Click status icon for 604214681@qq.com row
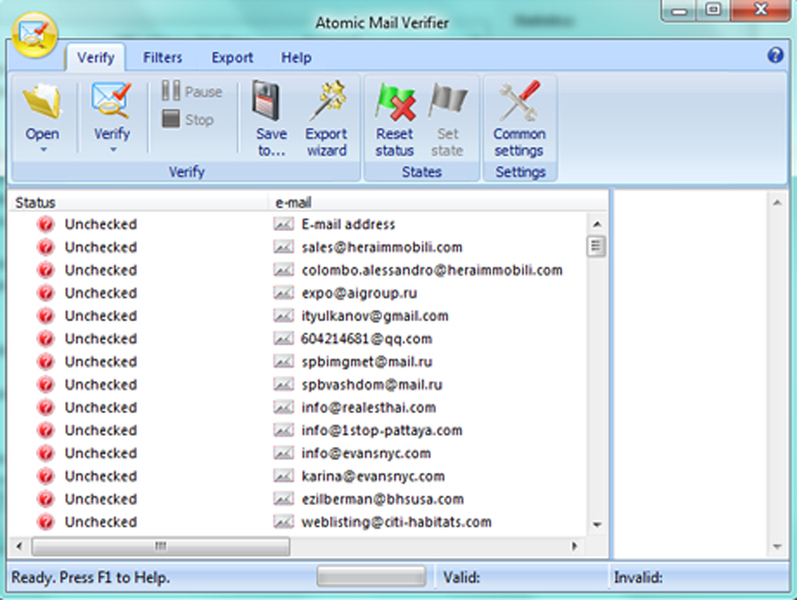 pos(46,339)
